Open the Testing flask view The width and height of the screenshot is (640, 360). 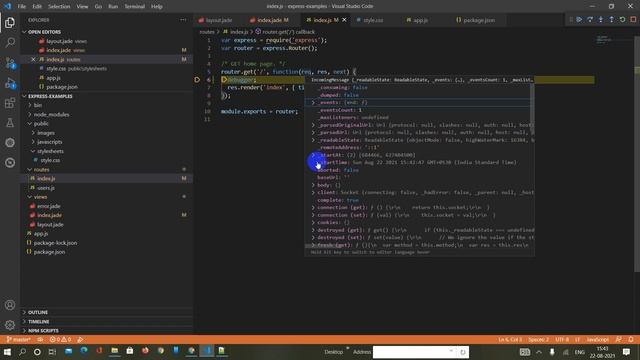pyautogui.click(x=10, y=123)
